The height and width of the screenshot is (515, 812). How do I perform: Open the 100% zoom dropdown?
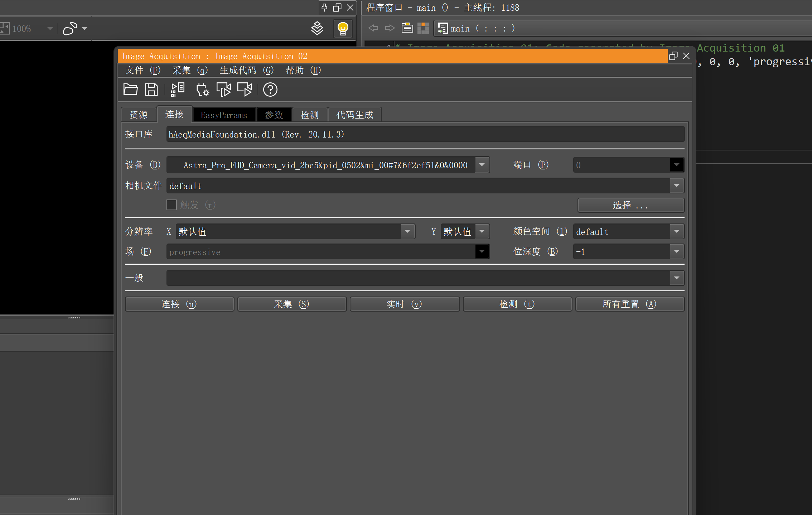tap(50, 29)
